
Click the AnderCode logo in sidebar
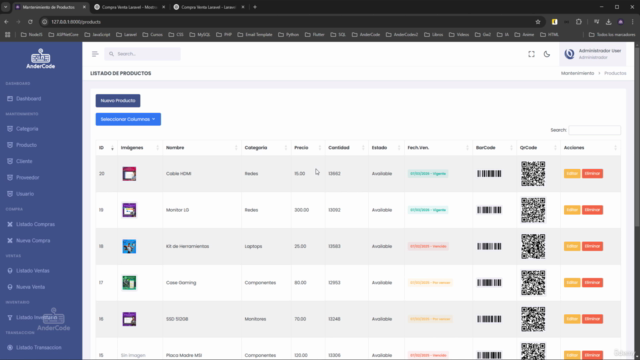[40, 59]
